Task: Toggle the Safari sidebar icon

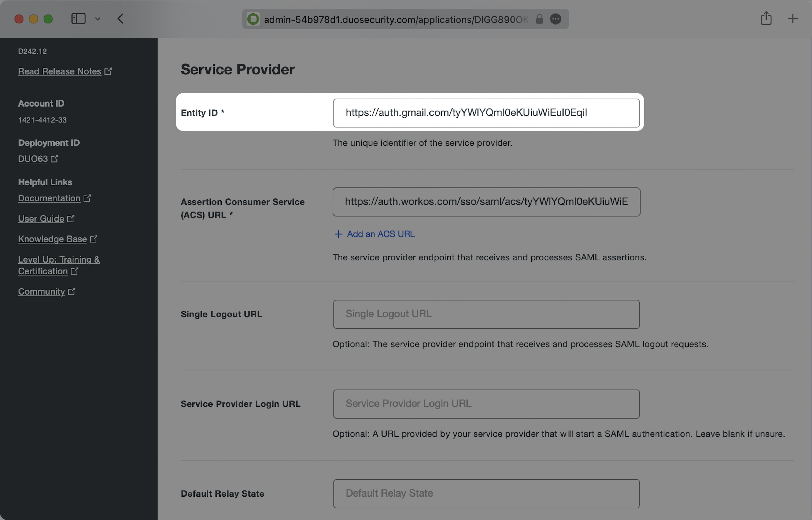Action: [78, 19]
